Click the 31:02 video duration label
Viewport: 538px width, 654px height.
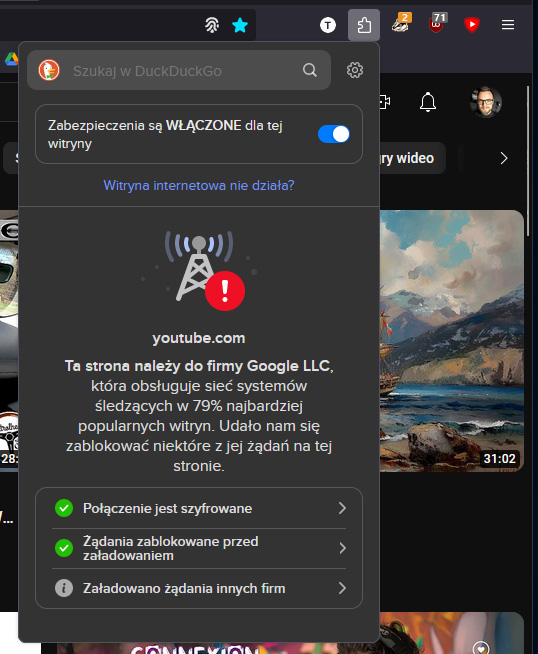[x=500, y=459]
